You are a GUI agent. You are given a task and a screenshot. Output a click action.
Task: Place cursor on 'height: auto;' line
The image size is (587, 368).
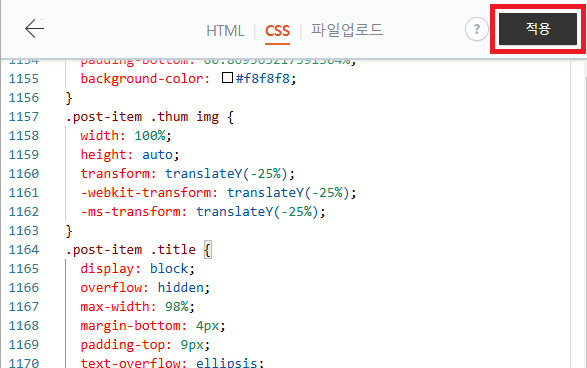tap(130, 155)
